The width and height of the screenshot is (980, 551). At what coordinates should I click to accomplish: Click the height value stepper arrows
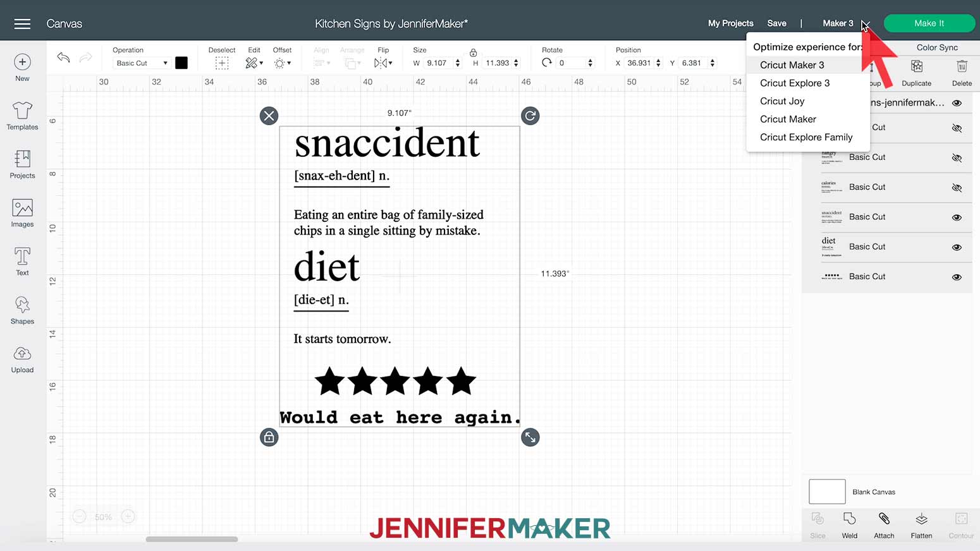click(516, 63)
